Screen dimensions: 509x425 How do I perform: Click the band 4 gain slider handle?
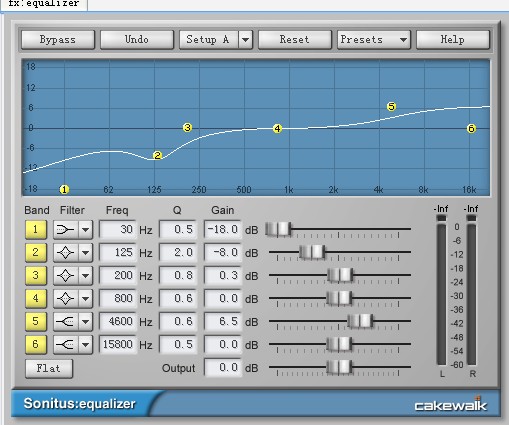[x=339, y=298]
